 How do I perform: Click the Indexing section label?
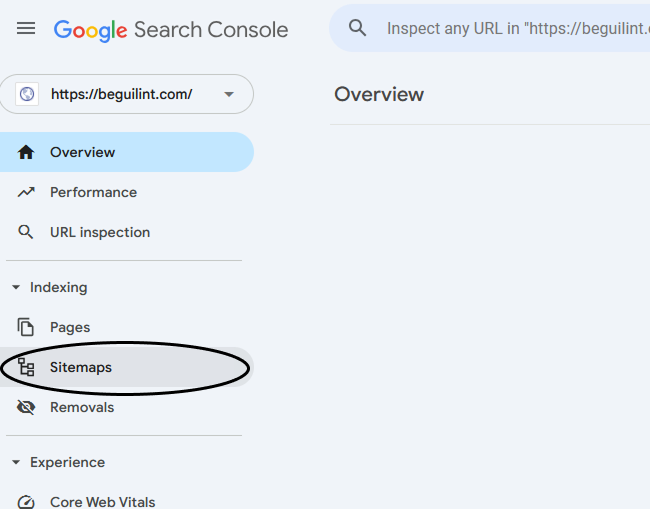pos(58,287)
